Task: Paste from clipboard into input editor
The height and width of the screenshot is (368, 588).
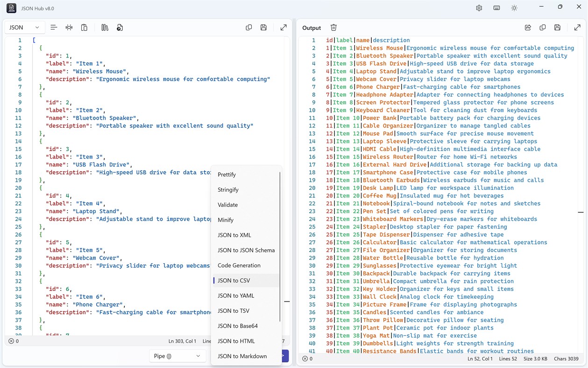Action: 84,28
